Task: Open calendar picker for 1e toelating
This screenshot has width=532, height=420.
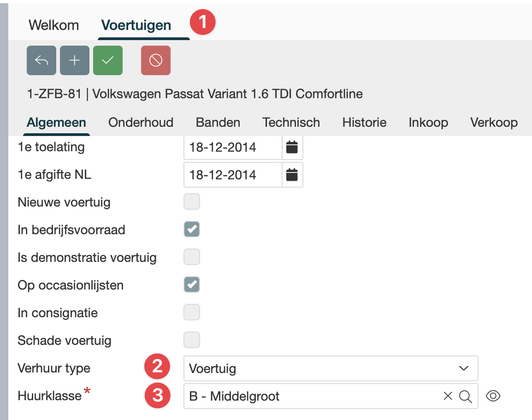Action: [292, 148]
